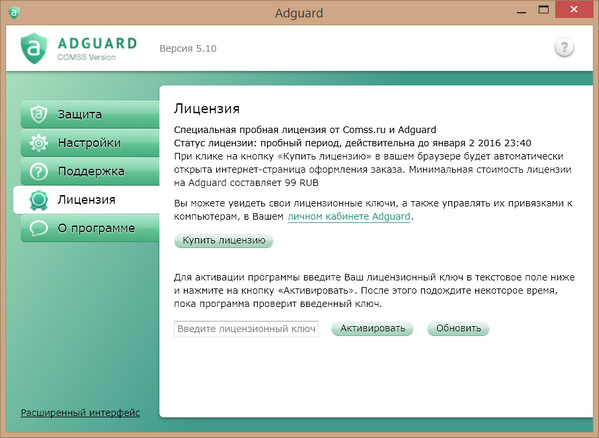Click the COMSS Version label

point(87,57)
